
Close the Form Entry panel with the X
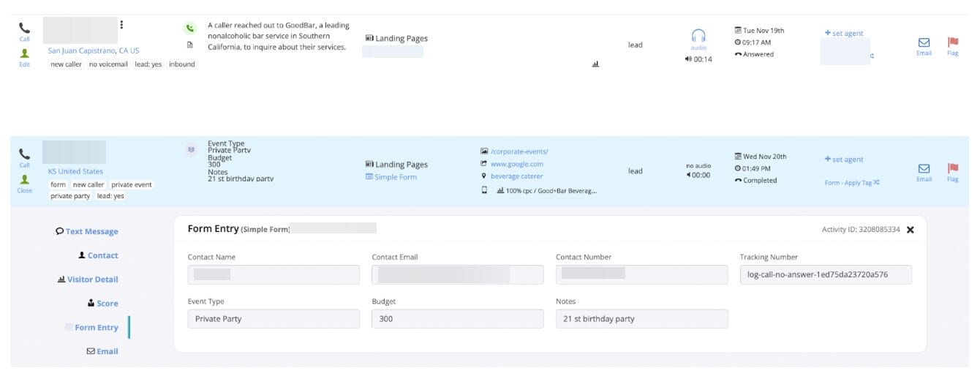910,230
